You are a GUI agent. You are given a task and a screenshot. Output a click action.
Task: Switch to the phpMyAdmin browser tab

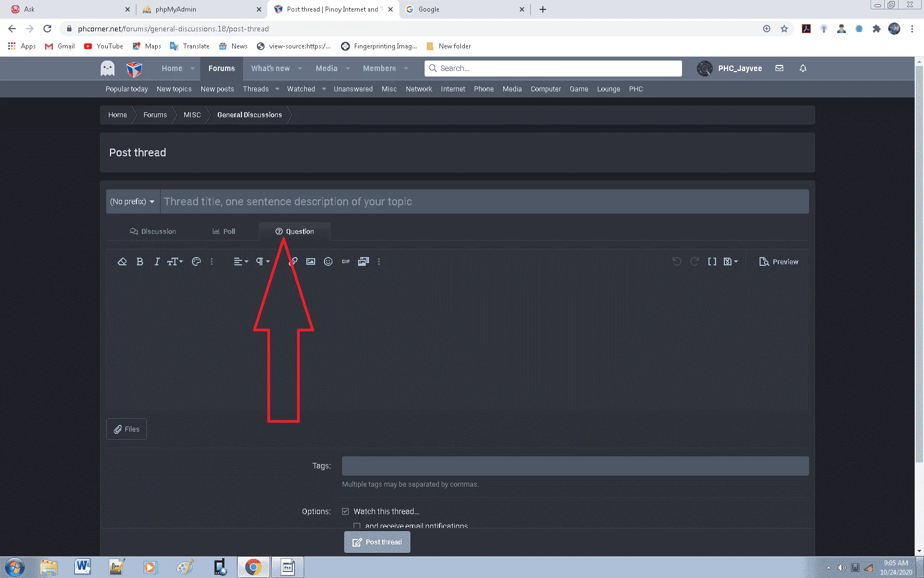coord(201,9)
